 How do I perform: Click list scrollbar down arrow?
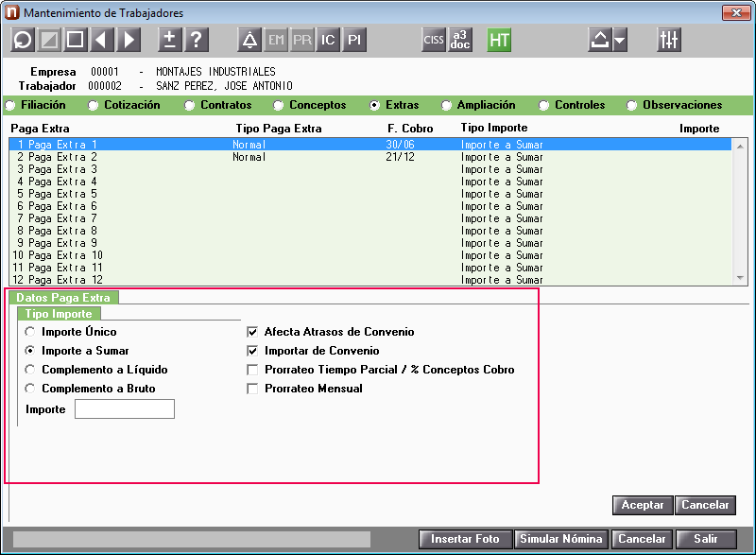point(740,278)
